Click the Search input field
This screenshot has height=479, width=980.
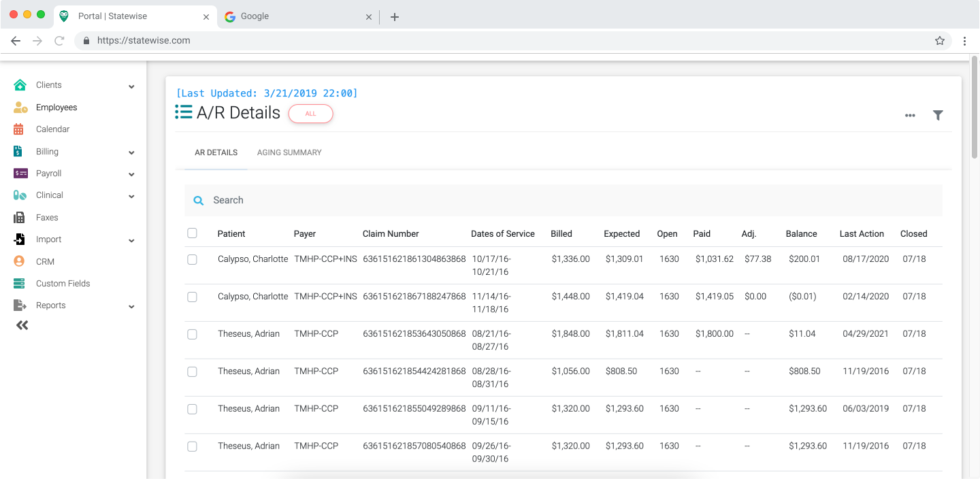[x=563, y=200]
